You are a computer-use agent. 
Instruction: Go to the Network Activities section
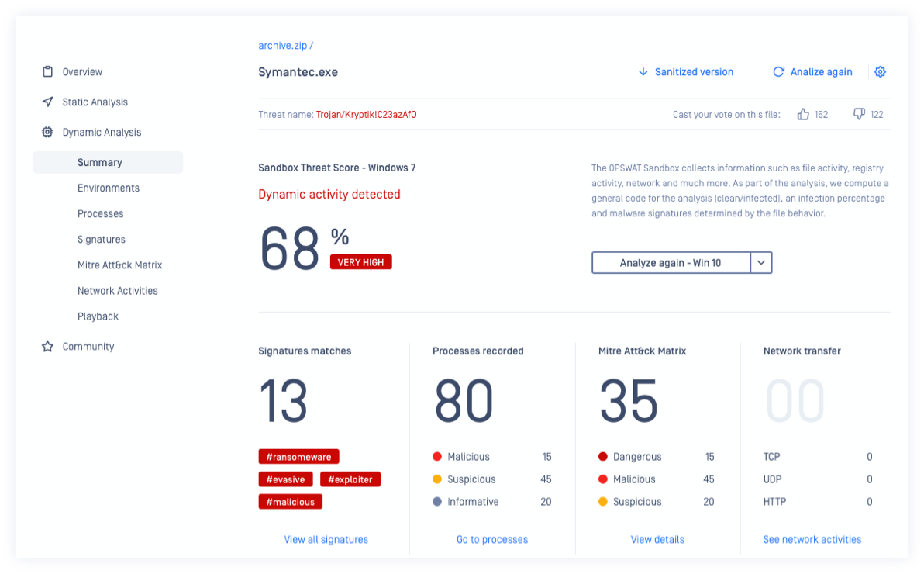click(117, 290)
